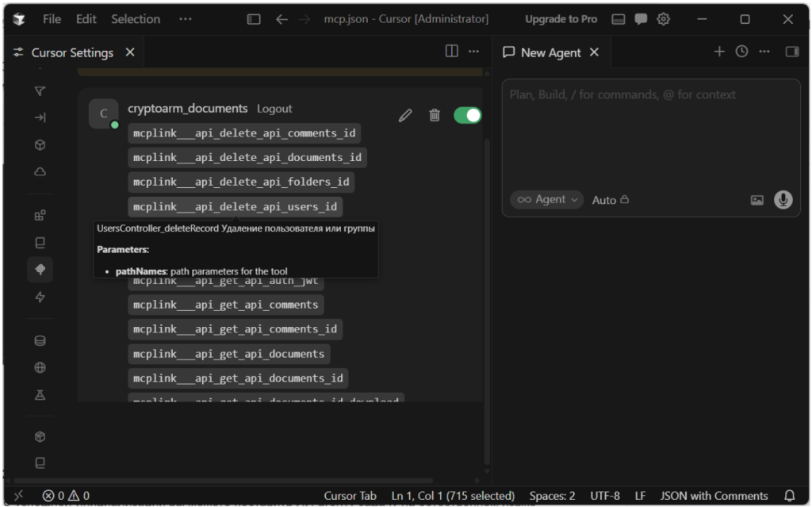Click the lower cube sidebar icon
The image size is (812, 507).
click(40, 436)
